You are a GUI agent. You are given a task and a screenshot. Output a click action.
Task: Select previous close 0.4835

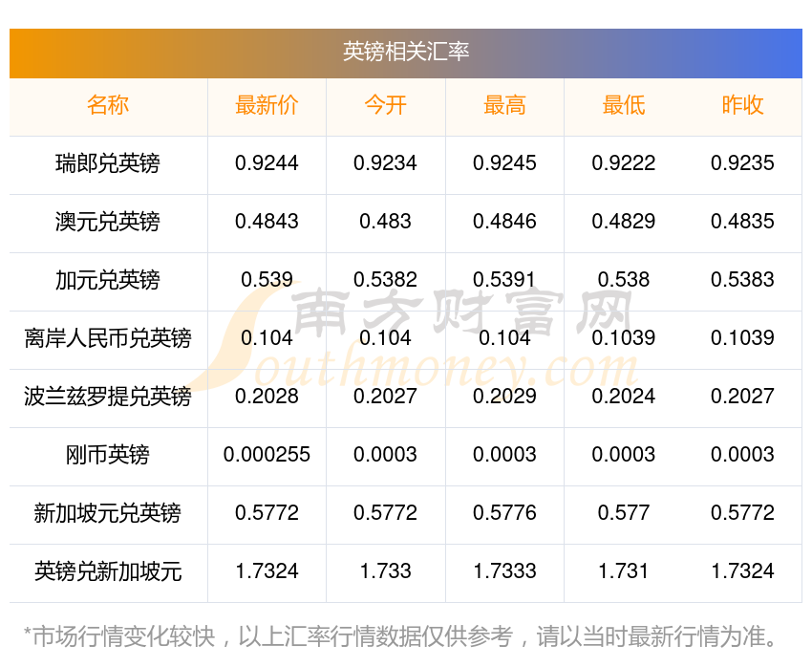742,222
